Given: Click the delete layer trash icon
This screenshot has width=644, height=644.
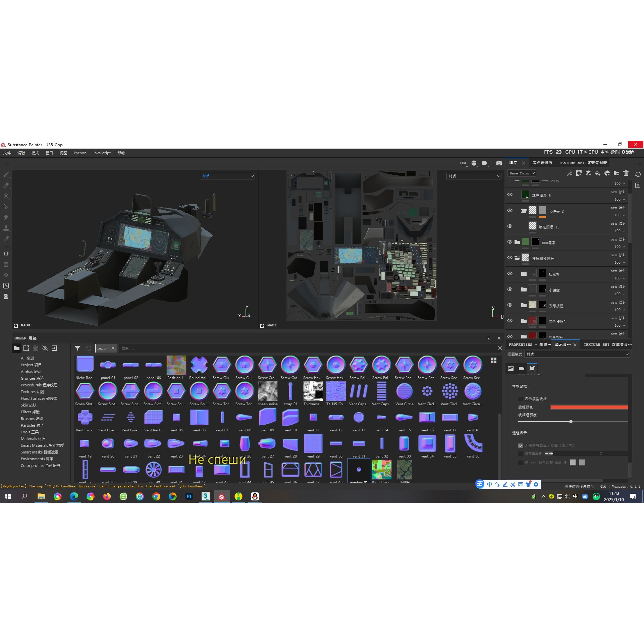Looking at the screenshot, I should coord(626,173).
